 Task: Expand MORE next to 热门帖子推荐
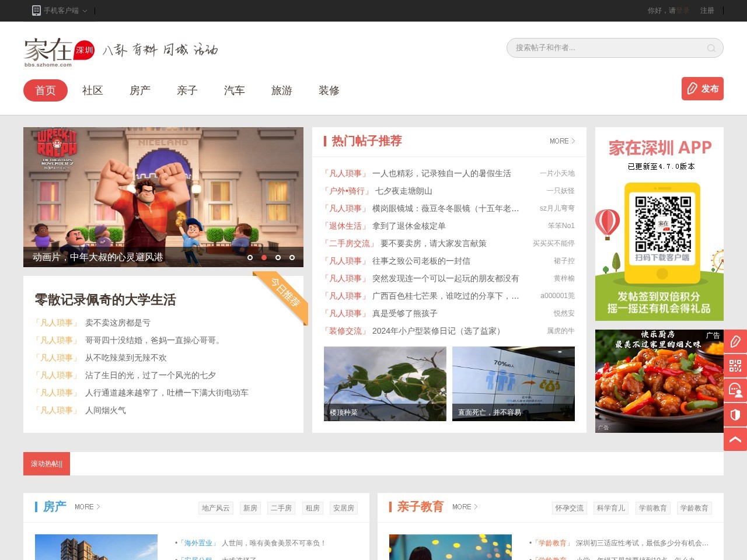561,141
